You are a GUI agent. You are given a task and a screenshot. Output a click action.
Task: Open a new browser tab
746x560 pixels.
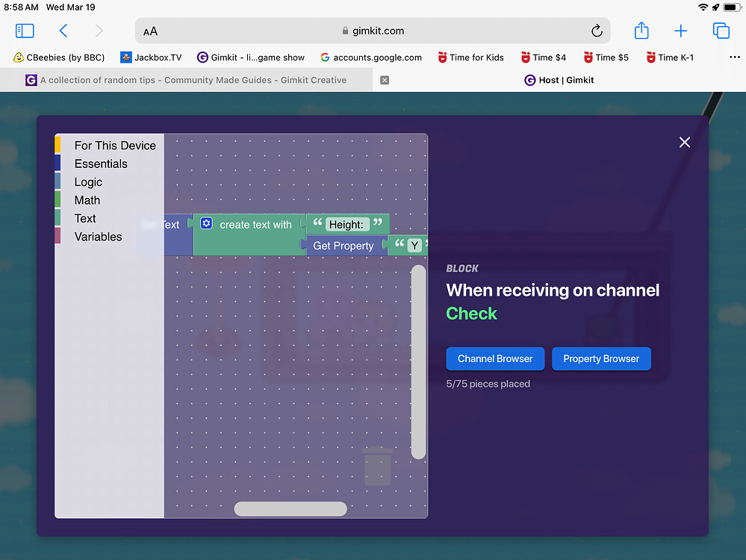pyautogui.click(x=680, y=31)
